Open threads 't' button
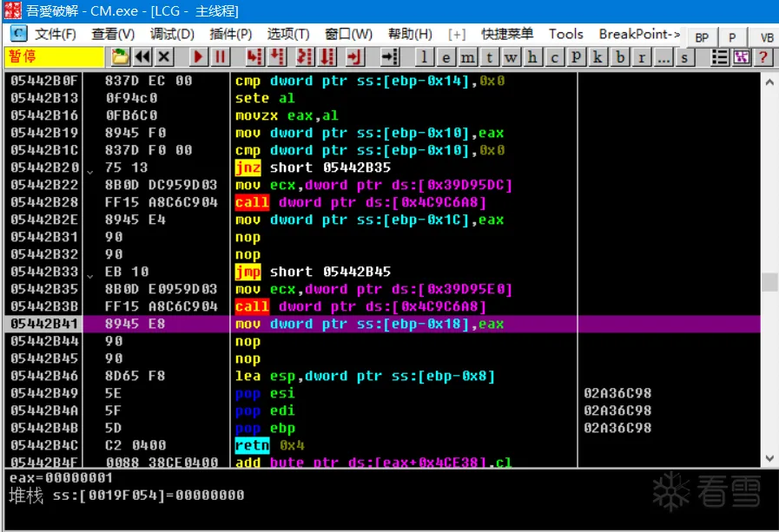Screen dimensions: 779x532 pos(489,57)
